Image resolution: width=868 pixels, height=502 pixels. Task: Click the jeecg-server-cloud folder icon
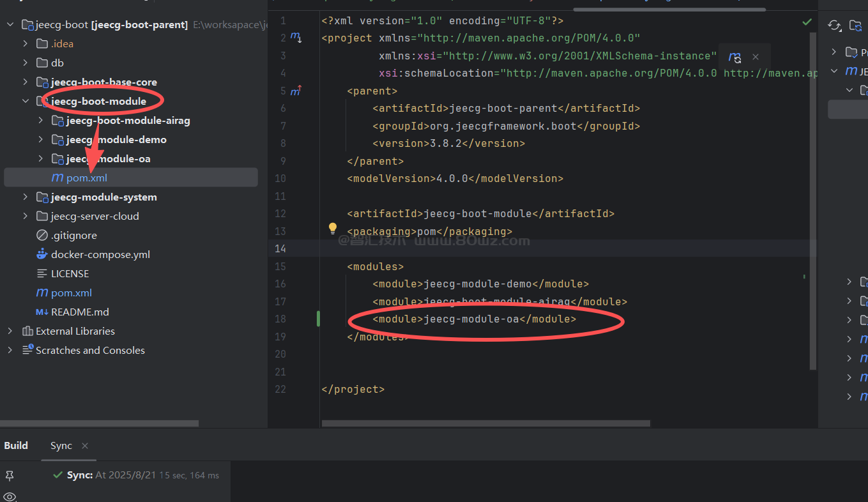42,216
